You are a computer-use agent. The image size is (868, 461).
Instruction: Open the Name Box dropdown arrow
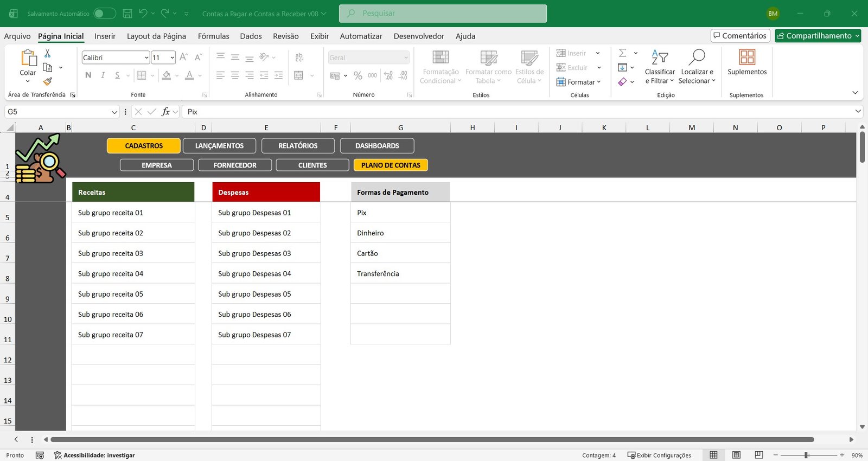click(114, 112)
